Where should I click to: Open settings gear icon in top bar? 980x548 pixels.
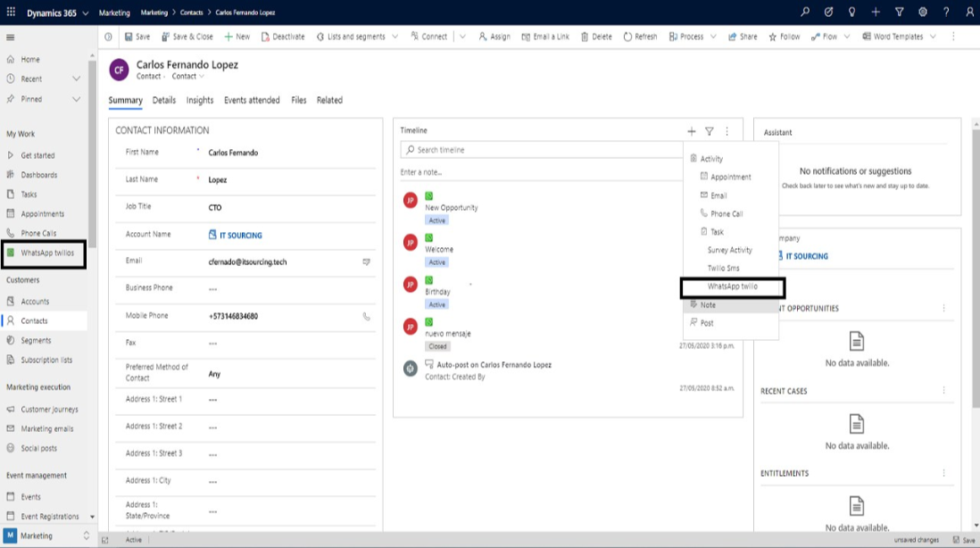(x=923, y=12)
